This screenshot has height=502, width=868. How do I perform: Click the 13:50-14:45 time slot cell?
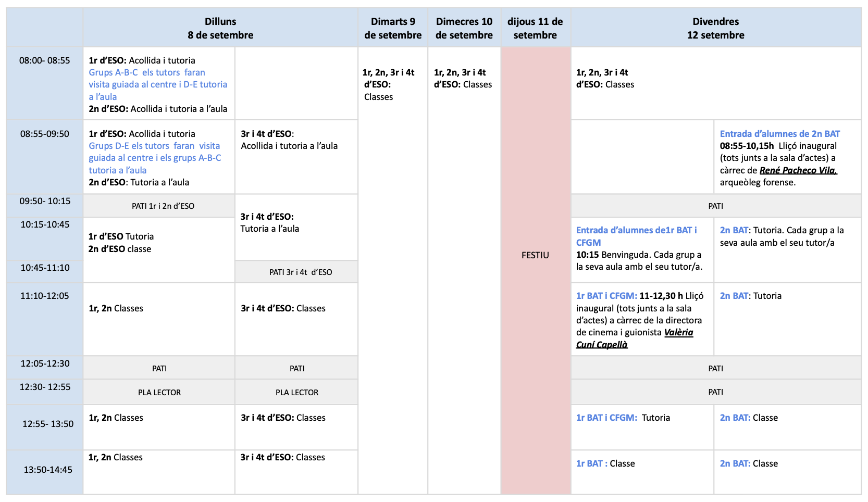click(48, 470)
